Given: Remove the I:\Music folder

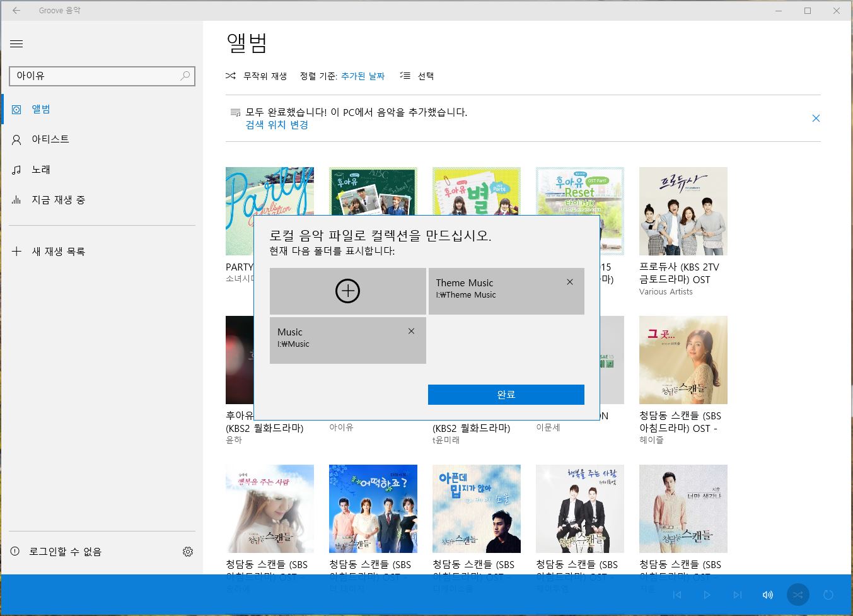Looking at the screenshot, I should [x=411, y=331].
